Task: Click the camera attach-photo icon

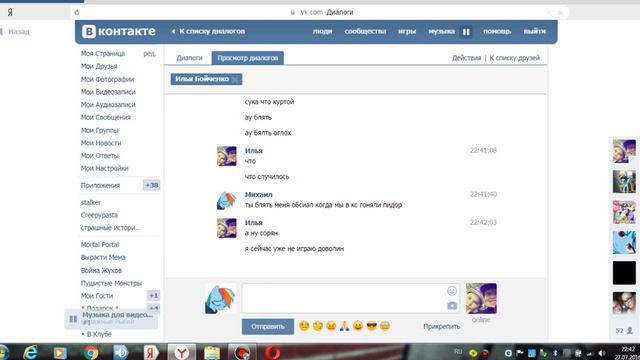Action: 452,305
